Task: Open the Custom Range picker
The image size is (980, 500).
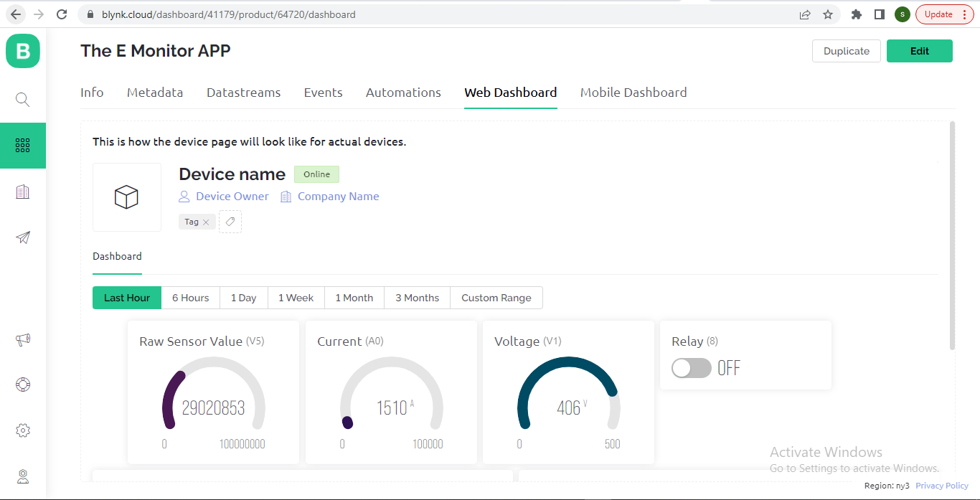Action: pyautogui.click(x=496, y=298)
